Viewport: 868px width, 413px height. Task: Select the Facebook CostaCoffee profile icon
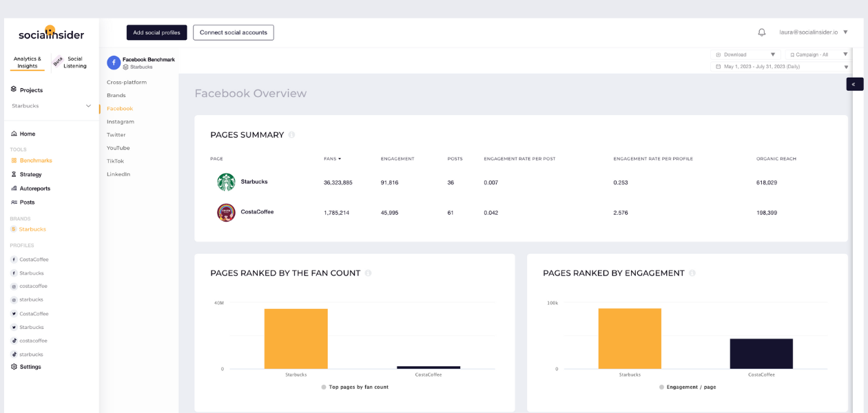pos(14,260)
